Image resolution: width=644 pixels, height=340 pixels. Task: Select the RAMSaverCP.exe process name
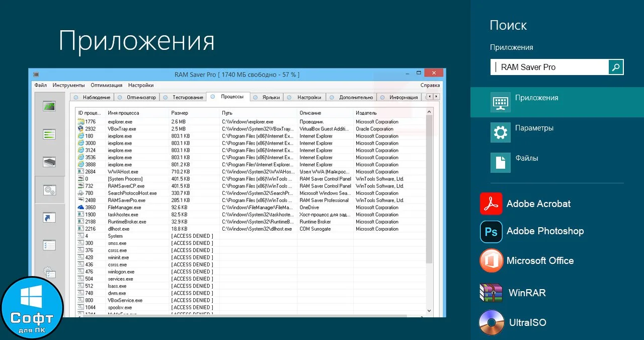coord(126,186)
